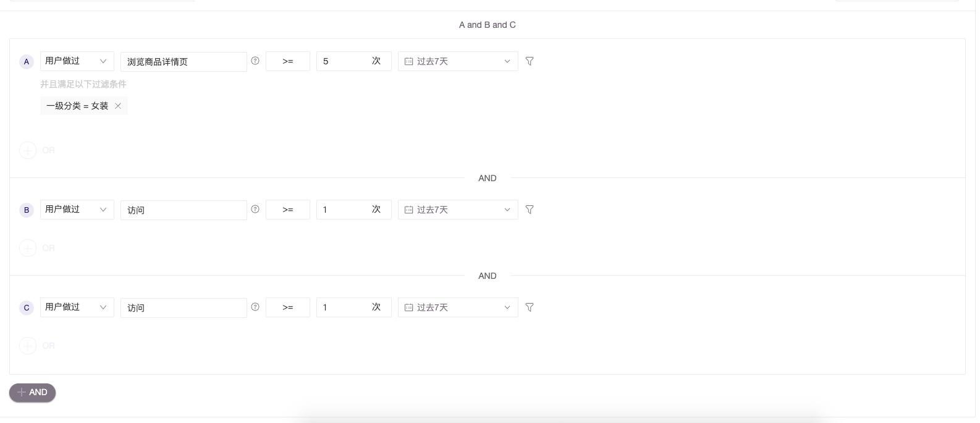Click the AND separator between A and B
The width and height of the screenshot is (980, 423).
[488, 178]
